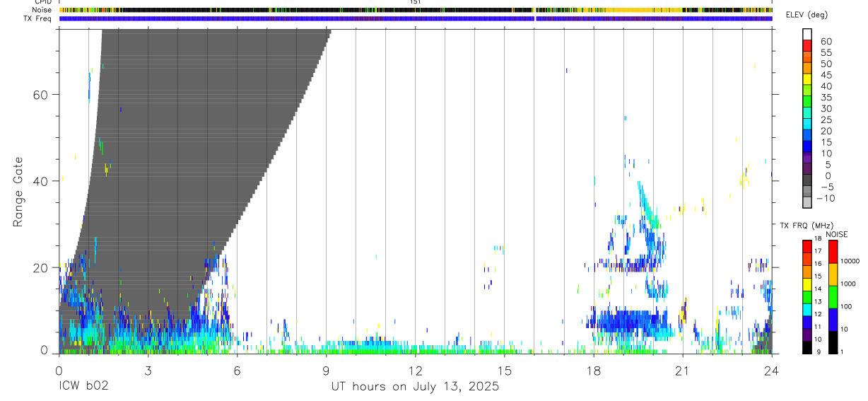
Task: Click the cyan segment of TX FRQ bar
Action: pos(807,310)
